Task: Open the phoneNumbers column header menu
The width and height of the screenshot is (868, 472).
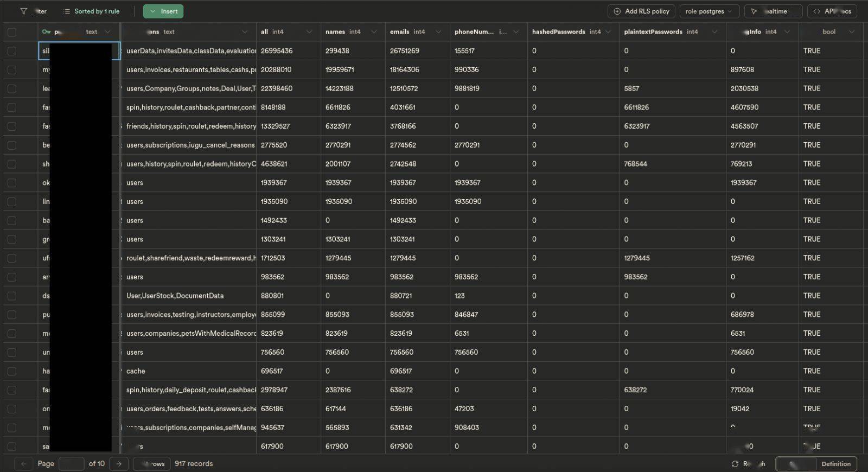Action: [516, 32]
